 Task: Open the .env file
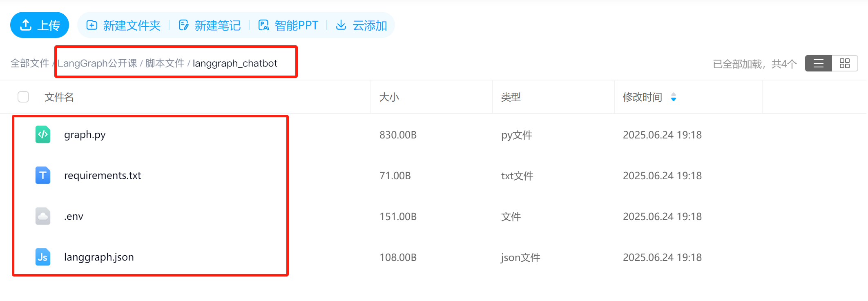[74, 216]
